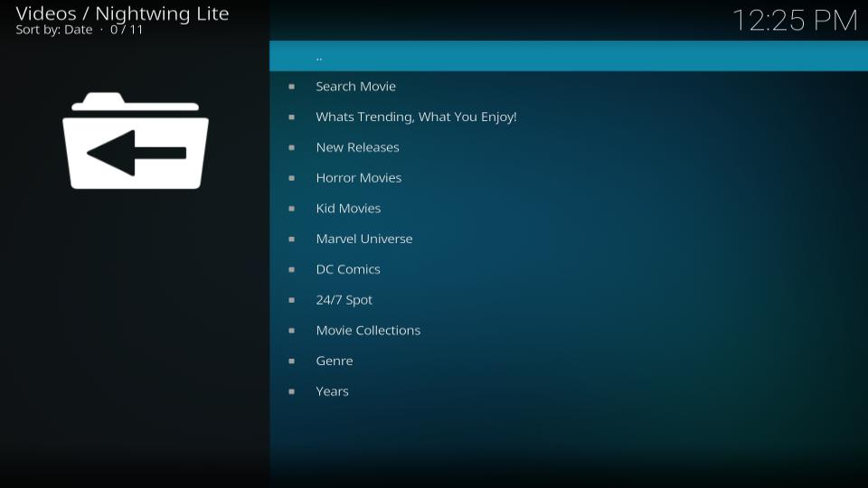The image size is (868, 488).
Task: Click the bullet icon beside DC Comics
Action: point(292,269)
